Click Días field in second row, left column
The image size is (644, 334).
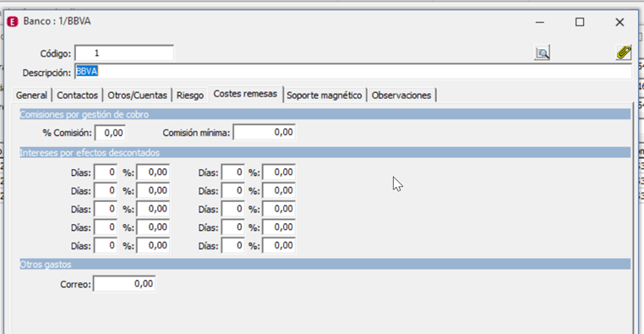click(x=106, y=190)
